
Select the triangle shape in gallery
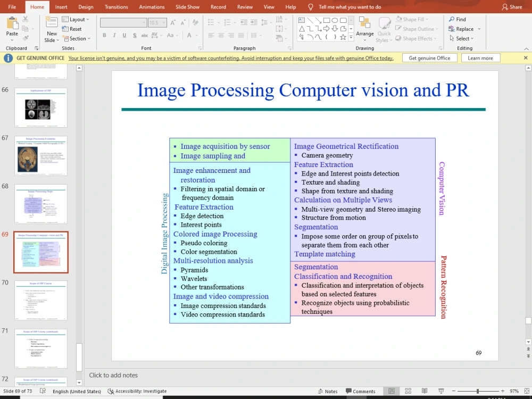(x=301, y=29)
